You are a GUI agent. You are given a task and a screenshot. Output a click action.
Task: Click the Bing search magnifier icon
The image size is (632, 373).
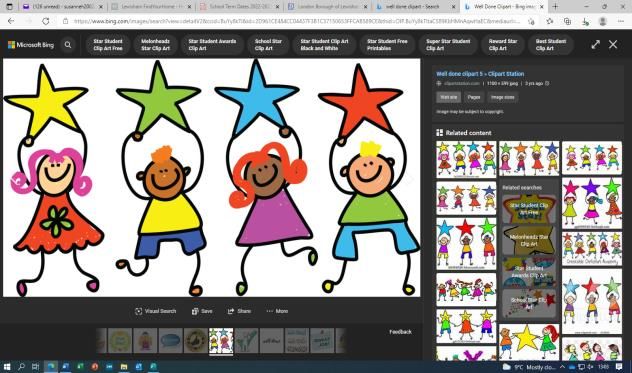pyautogui.click(x=68, y=45)
